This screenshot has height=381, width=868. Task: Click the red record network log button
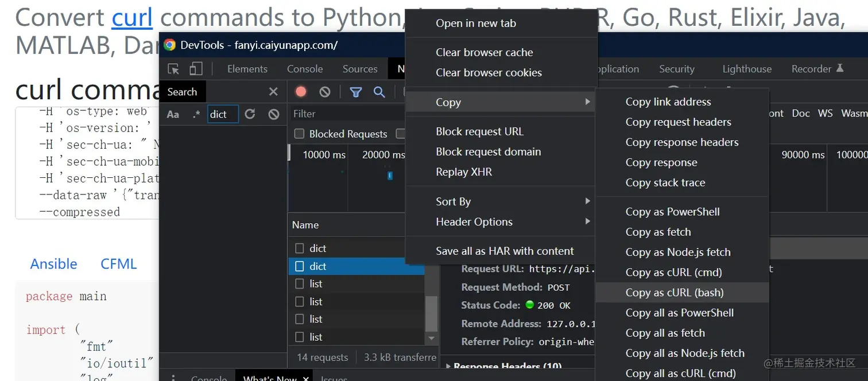click(x=301, y=92)
